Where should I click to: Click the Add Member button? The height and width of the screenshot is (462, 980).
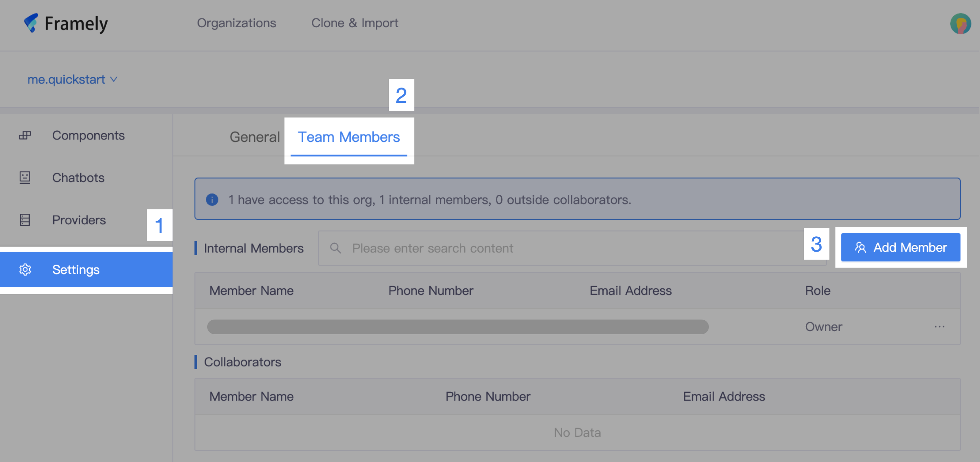click(900, 247)
